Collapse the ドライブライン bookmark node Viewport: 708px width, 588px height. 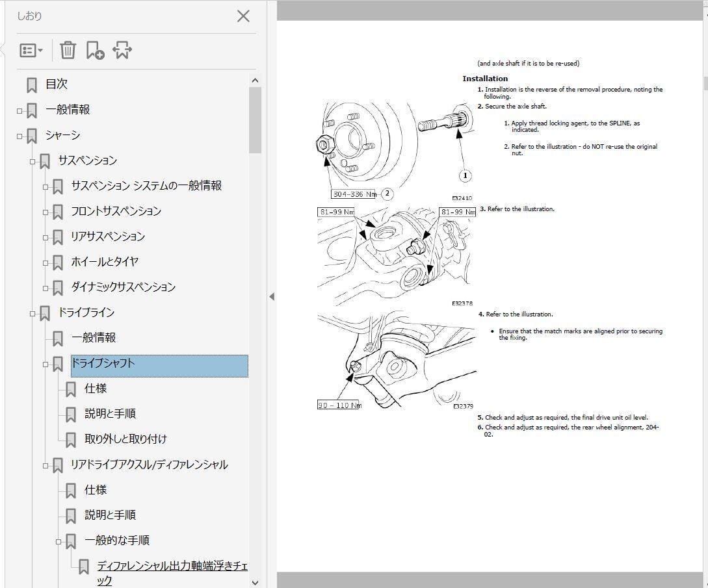(33, 313)
